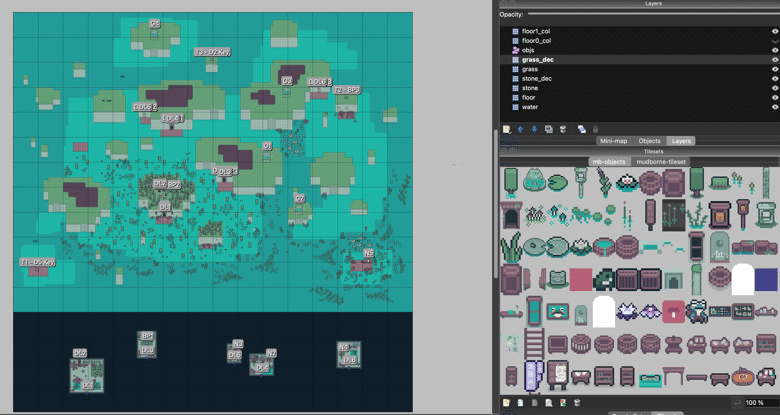Pick the framed frog painting tile

pos(558,311)
